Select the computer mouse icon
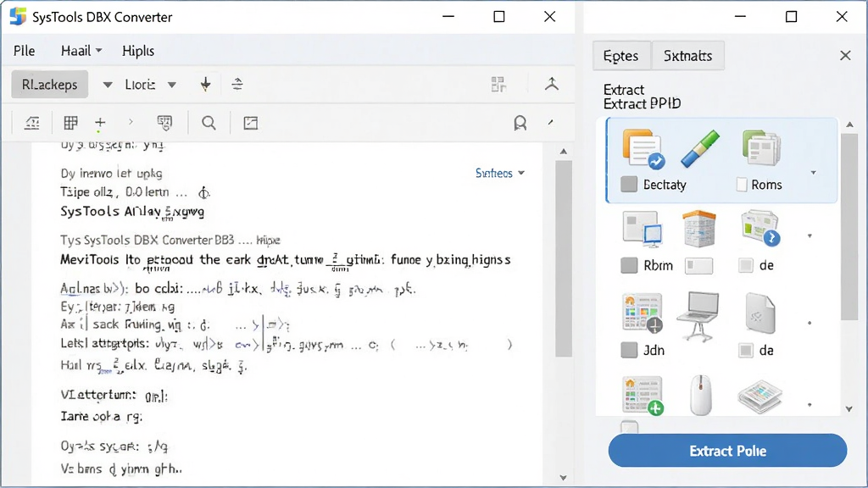The width and height of the screenshot is (868, 488). (700, 395)
